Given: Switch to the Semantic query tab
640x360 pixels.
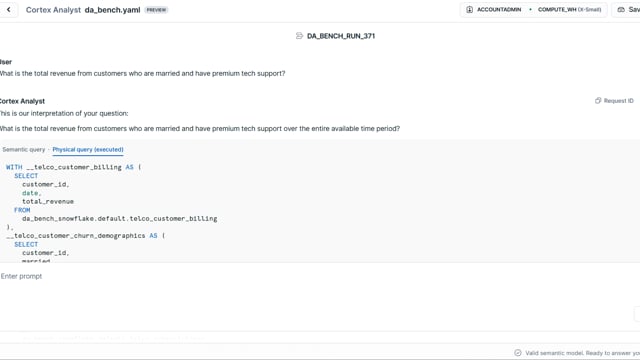Looking at the screenshot, I should click(24, 149).
